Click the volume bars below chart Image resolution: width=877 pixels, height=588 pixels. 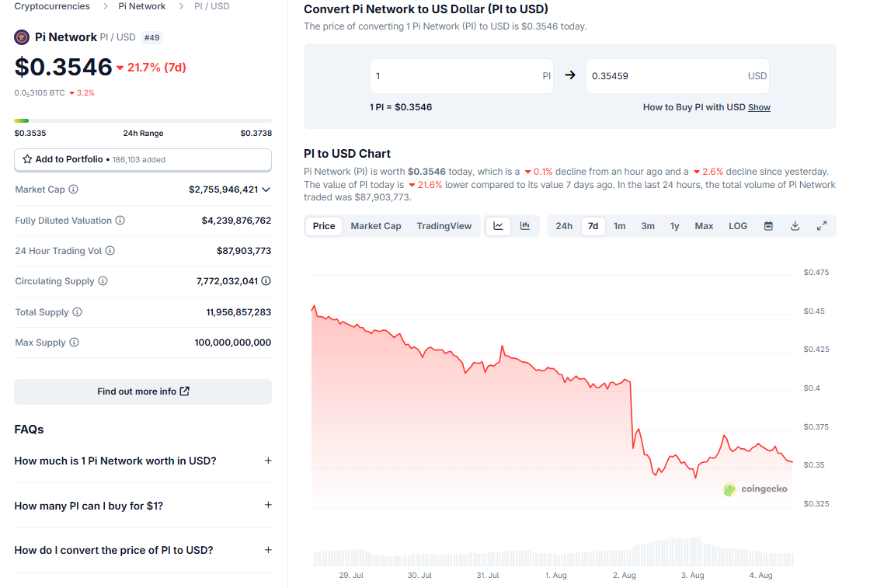tap(552, 551)
